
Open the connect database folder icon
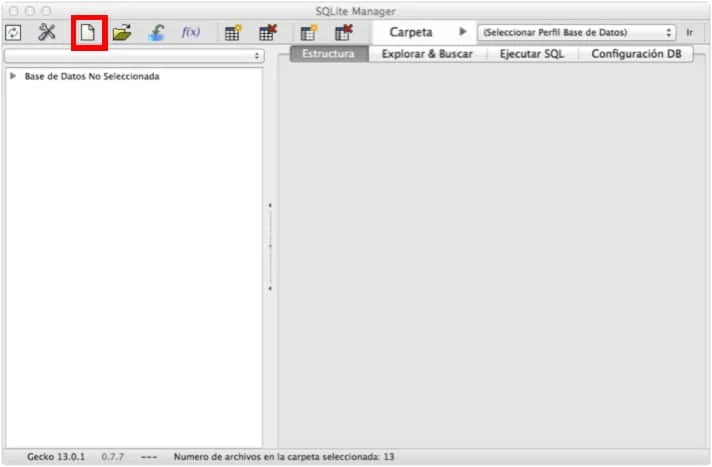coord(122,33)
